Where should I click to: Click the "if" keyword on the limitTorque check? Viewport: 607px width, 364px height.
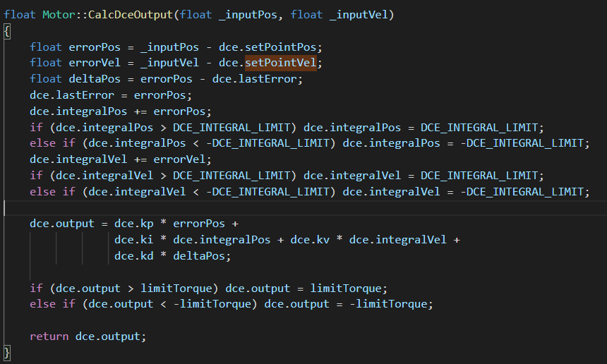click(x=36, y=288)
